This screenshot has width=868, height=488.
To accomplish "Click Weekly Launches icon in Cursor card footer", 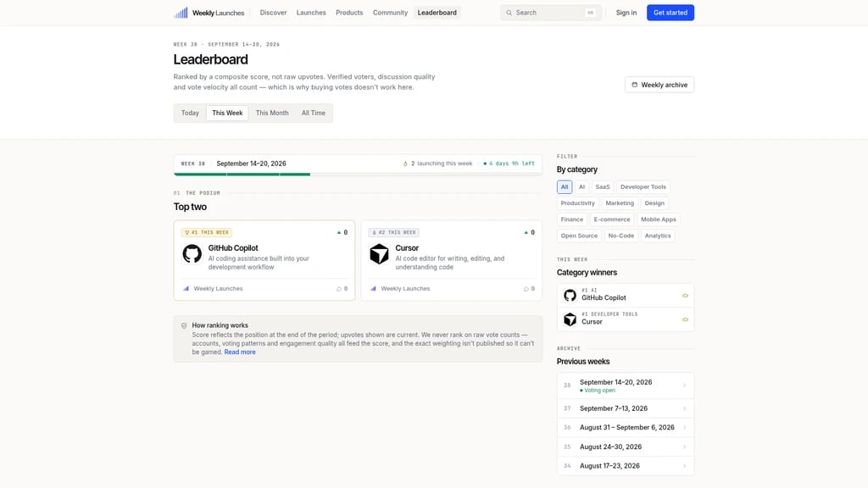I will pos(373,289).
